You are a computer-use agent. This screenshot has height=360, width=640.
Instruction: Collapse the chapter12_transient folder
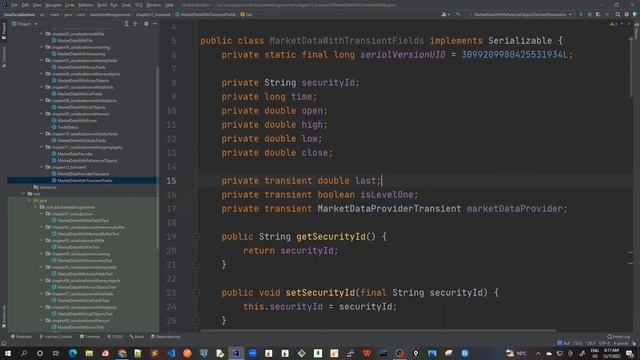pos(42,167)
